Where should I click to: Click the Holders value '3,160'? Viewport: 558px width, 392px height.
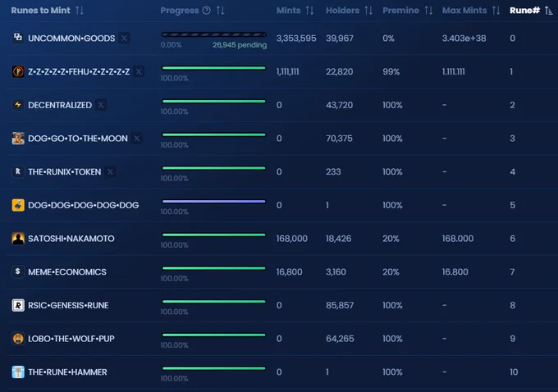pyautogui.click(x=336, y=272)
